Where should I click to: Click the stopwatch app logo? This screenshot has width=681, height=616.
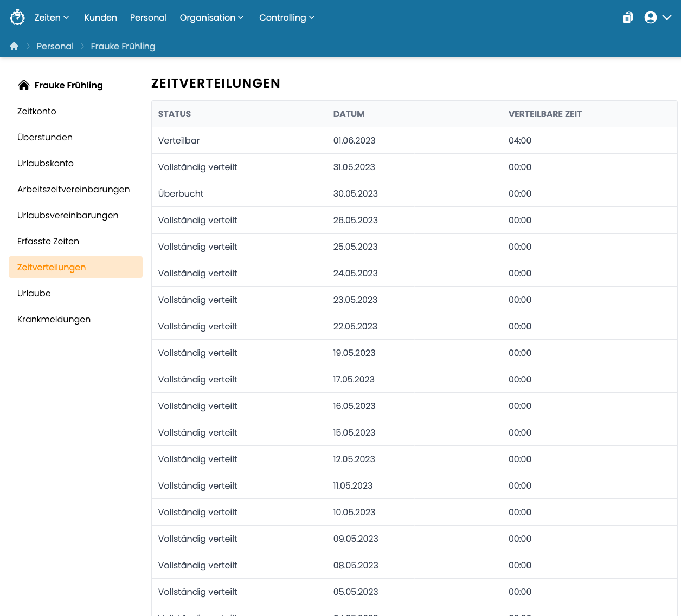(x=17, y=17)
